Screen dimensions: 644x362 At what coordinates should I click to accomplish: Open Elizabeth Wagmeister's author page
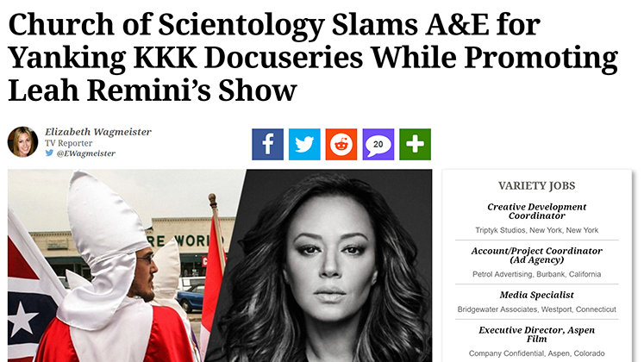(98, 132)
